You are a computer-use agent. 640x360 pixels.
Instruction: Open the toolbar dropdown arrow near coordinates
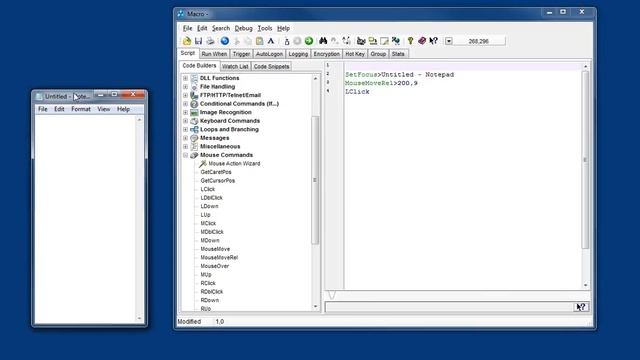(449, 41)
